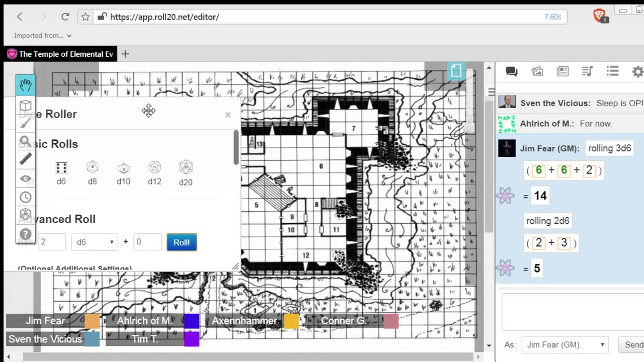Open the Collections list tab
This screenshot has width=644, height=362.
click(612, 72)
